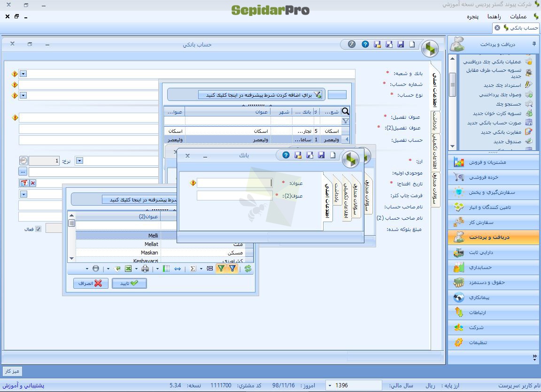The image size is (541, 392).
Task: Open اطلاعات اصلی tab in بانک dialog
Action: [327, 200]
